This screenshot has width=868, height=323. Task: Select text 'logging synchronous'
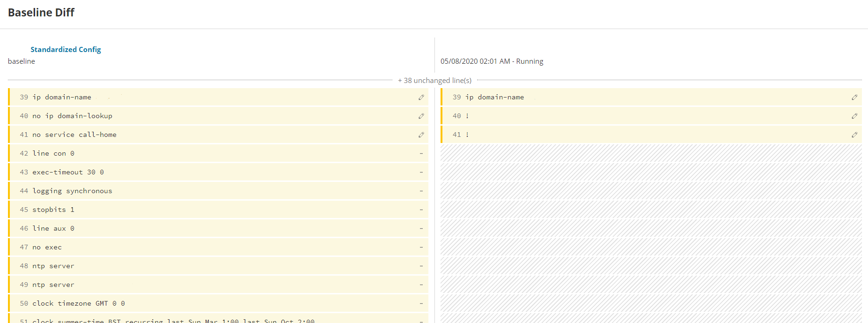click(73, 191)
